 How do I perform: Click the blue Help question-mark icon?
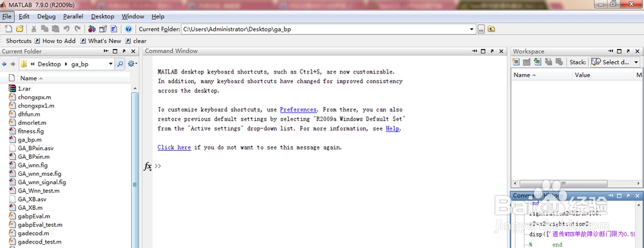click(129, 29)
